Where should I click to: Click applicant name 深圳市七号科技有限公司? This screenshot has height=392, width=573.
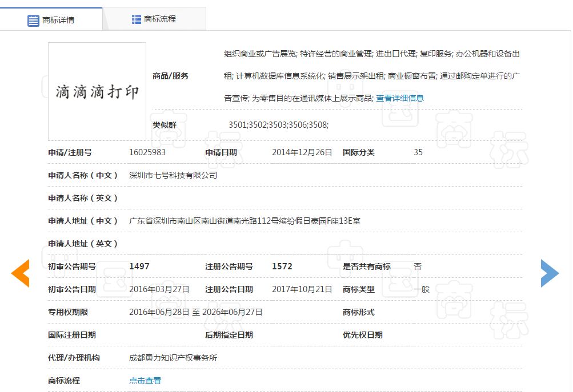(173, 175)
